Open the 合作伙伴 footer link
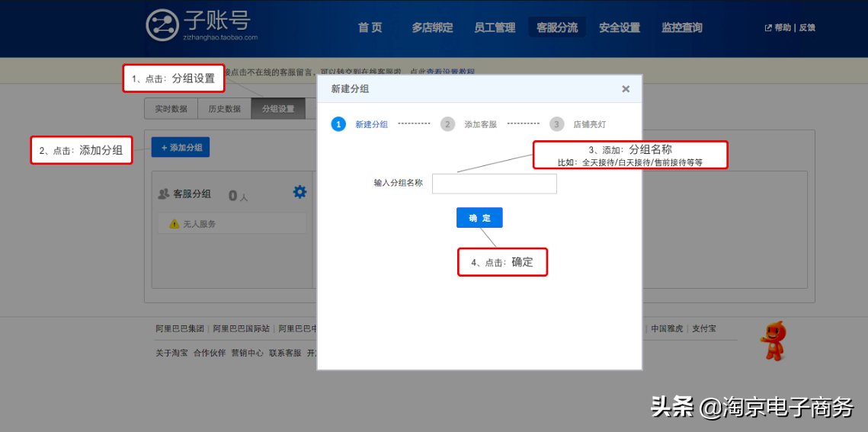The width and height of the screenshot is (868, 432). click(210, 353)
